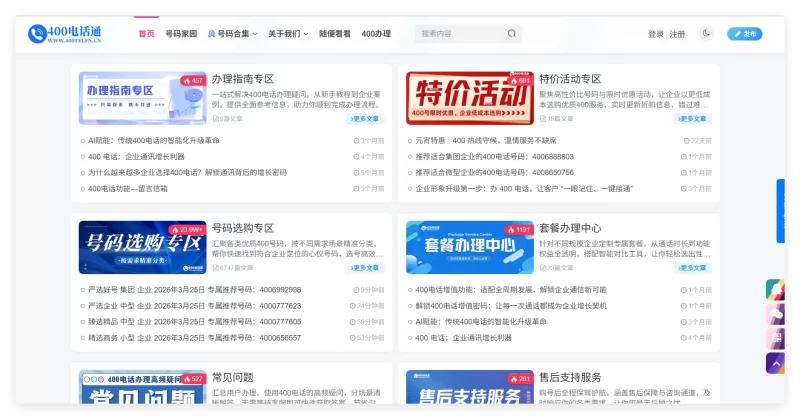Image resolution: width=800 pixels, height=419 pixels.
Task: Click the back-to-top arrow icon
Action: tap(775, 363)
